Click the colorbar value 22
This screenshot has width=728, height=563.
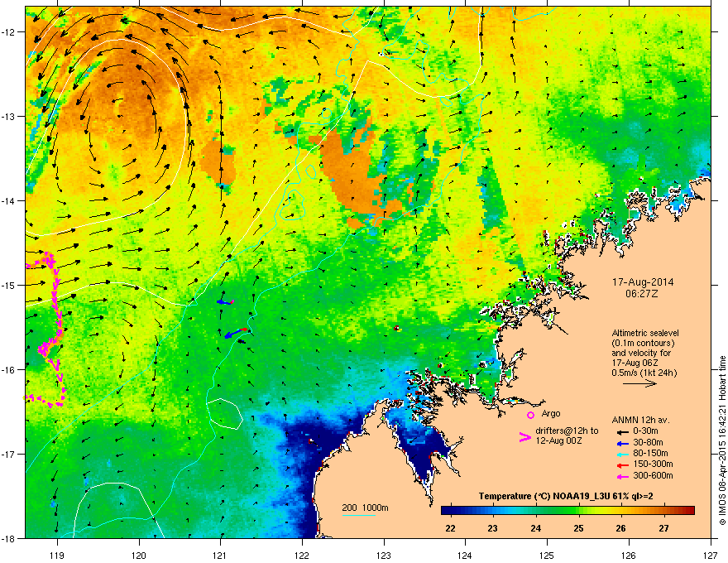pos(450,528)
